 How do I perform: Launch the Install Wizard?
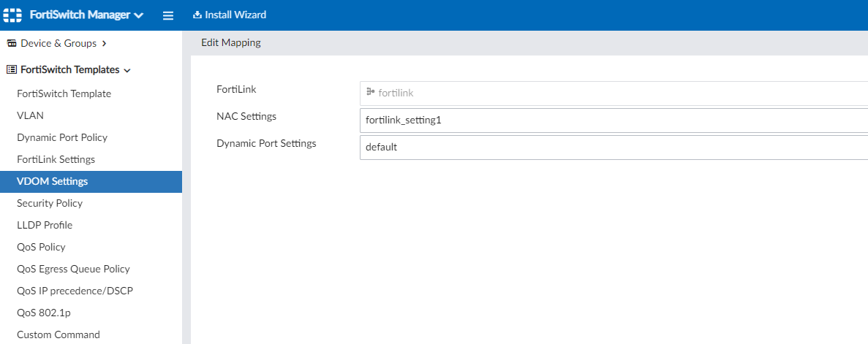(x=229, y=15)
